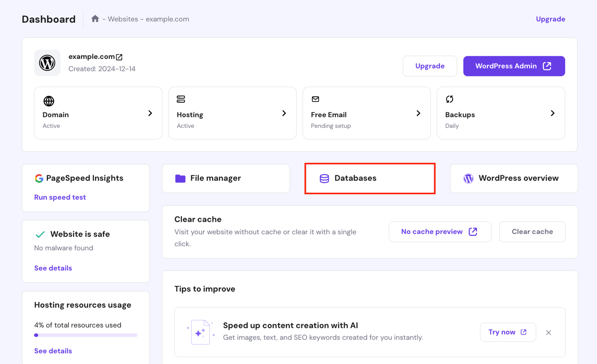
Task: Click the resources usage progress bar
Action: click(x=85, y=335)
